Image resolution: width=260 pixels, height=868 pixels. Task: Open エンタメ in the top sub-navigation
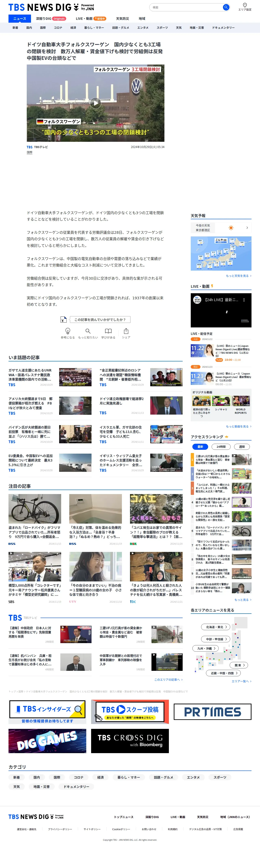click(143, 28)
